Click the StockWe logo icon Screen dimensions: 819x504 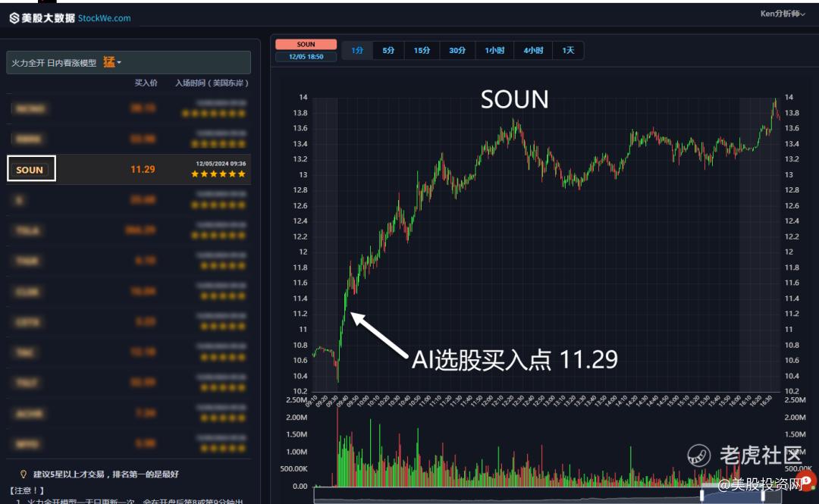14,17
